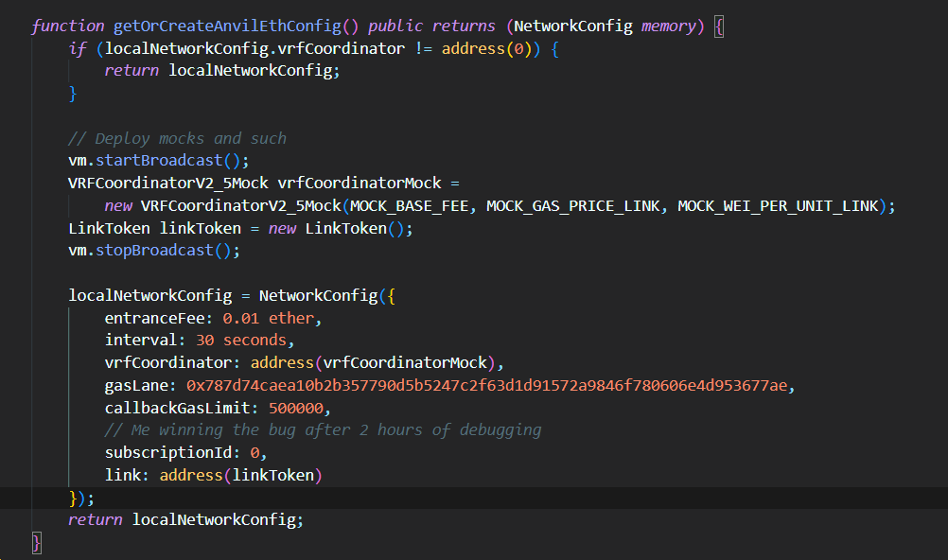Click the 'linkToken' variable declaration name

coord(201,229)
